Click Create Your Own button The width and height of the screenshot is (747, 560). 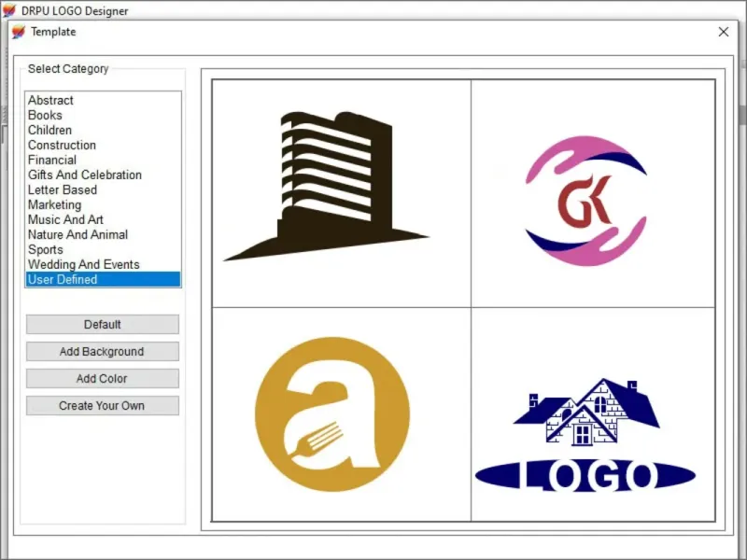(x=103, y=406)
